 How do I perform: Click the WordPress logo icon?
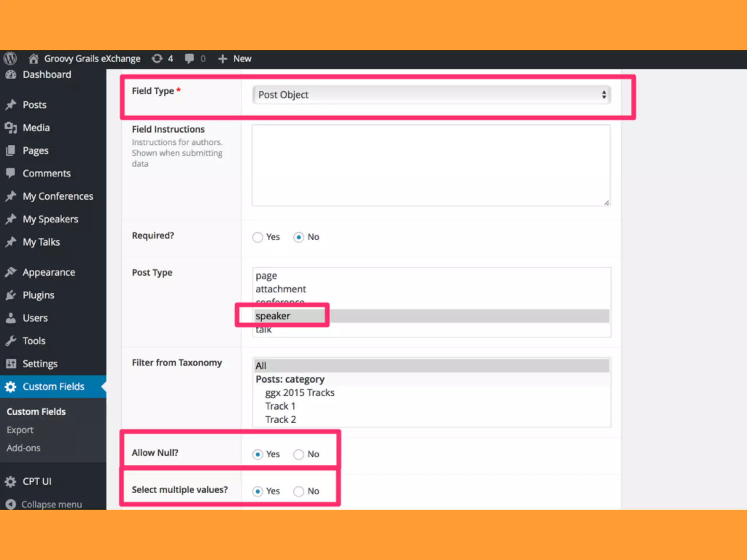[x=10, y=58]
